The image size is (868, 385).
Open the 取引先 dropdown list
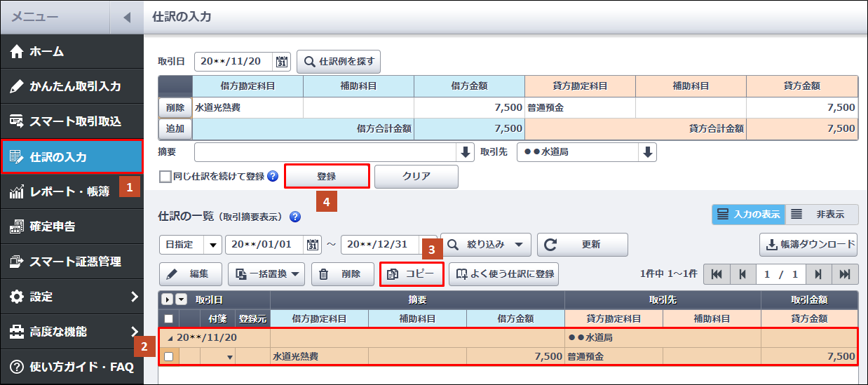click(647, 152)
